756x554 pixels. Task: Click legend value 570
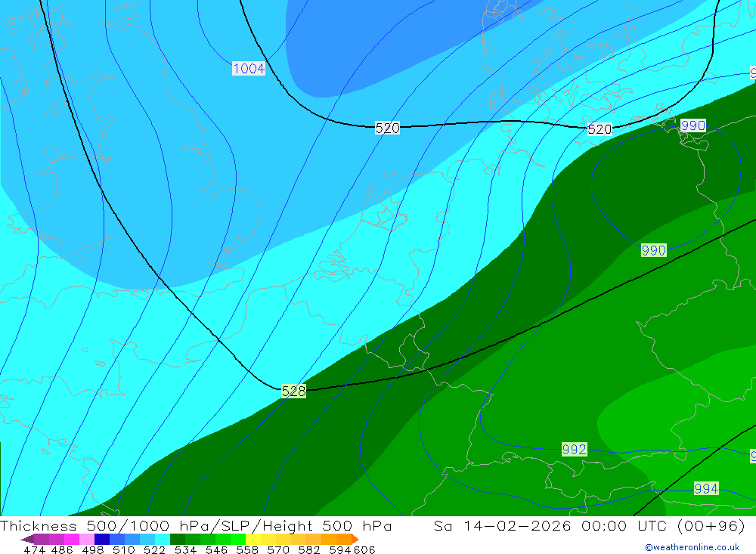tap(277, 549)
